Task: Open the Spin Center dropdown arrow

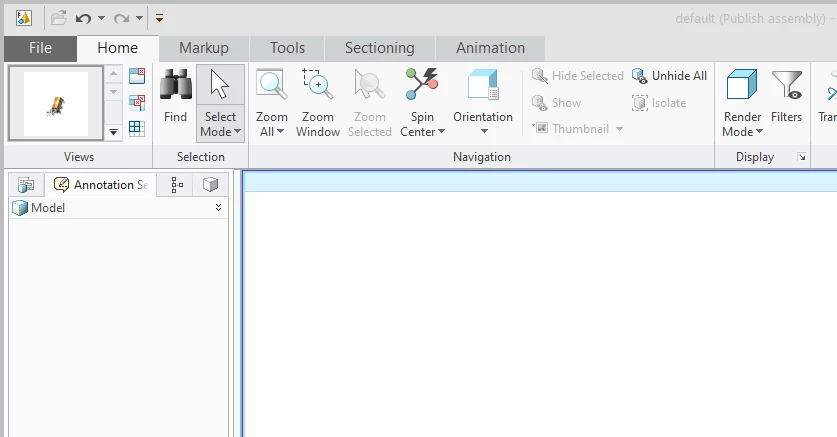Action: coord(441,132)
